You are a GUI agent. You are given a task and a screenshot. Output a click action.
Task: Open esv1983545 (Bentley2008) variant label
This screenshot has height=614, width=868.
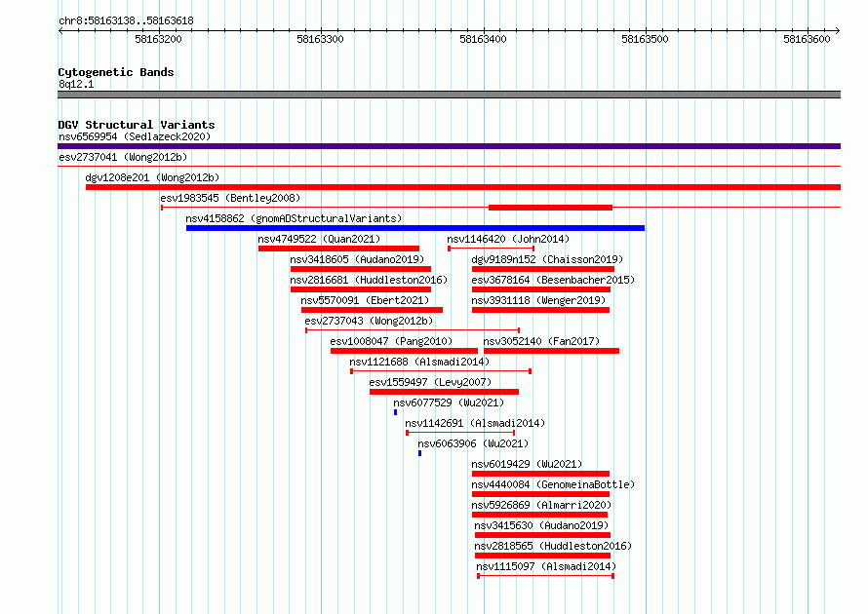pos(230,198)
